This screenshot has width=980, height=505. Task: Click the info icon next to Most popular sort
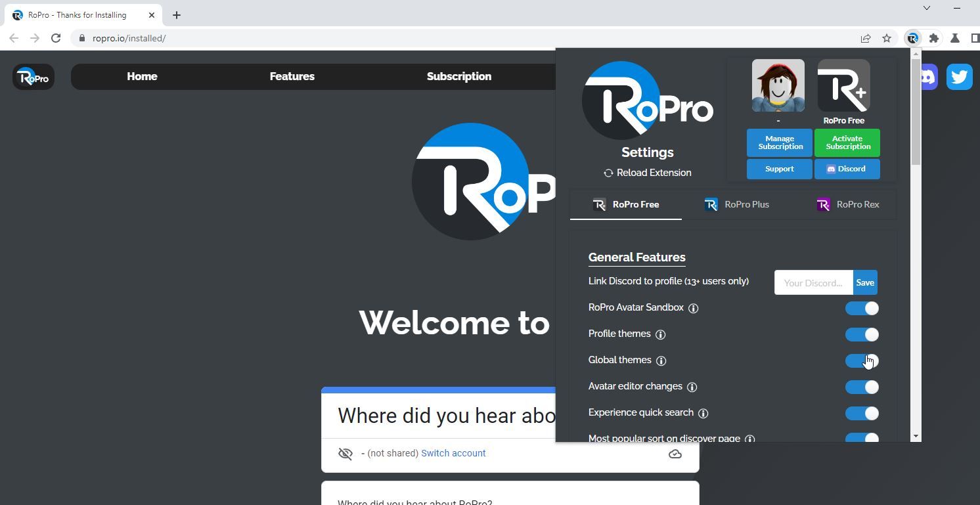coord(750,439)
